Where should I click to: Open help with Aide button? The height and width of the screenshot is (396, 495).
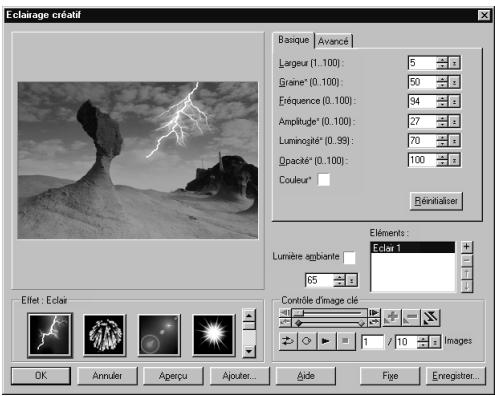pos(306,376)
